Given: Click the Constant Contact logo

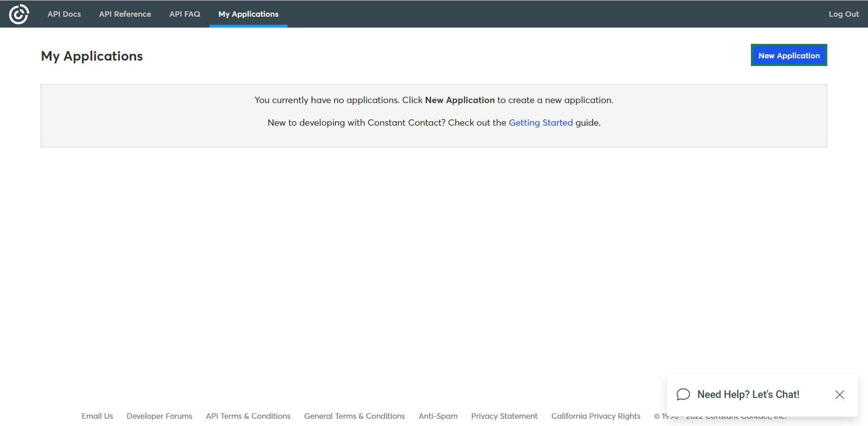Looking at the screenshot, I should point(19,14).
